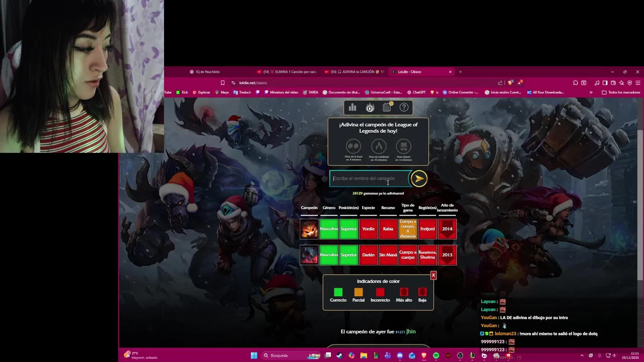The height and width of the screenshot is (362, 644).
Task: Toggle the browser sidebar panel icon
Action: pyautogui.click(x=605, y=83)
